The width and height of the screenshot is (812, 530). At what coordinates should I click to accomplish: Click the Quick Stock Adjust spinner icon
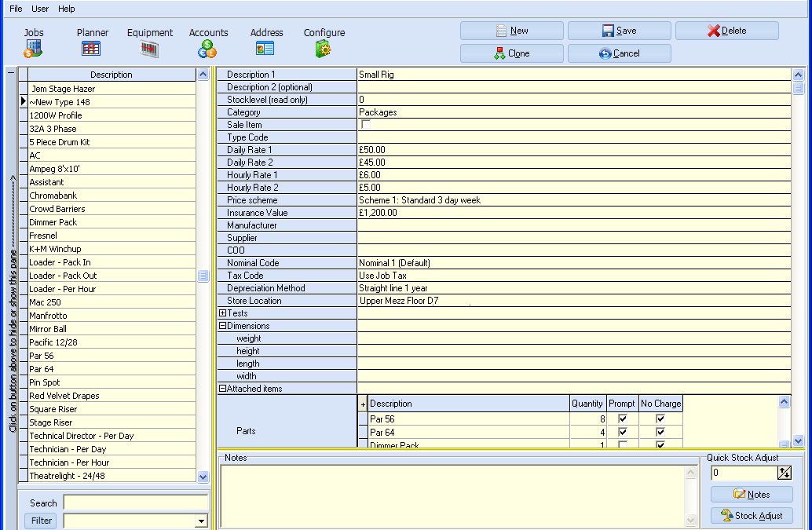pos(784,473)
